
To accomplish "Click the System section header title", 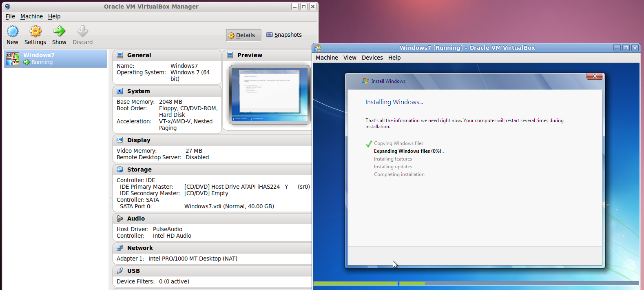I will [139, 91].
